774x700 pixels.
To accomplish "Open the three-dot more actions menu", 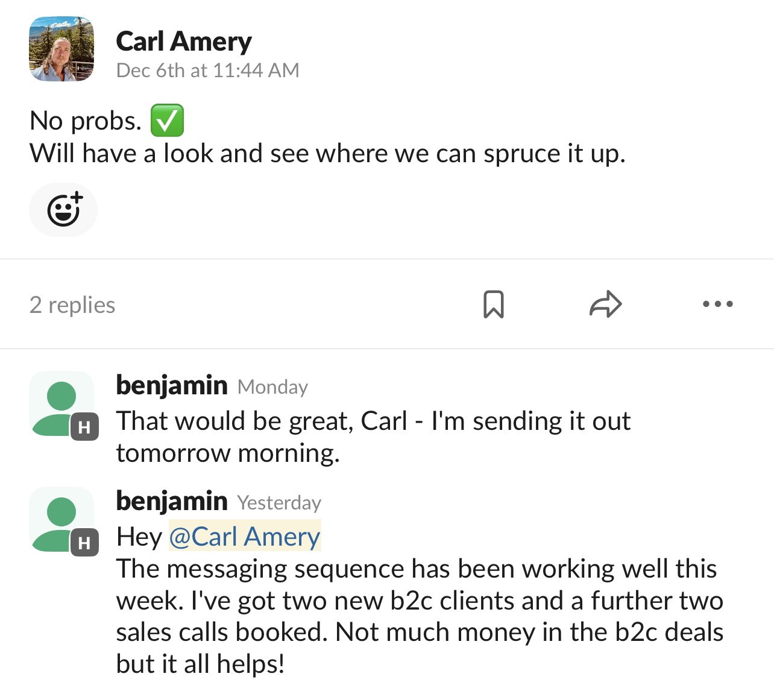I will point(717,304).
